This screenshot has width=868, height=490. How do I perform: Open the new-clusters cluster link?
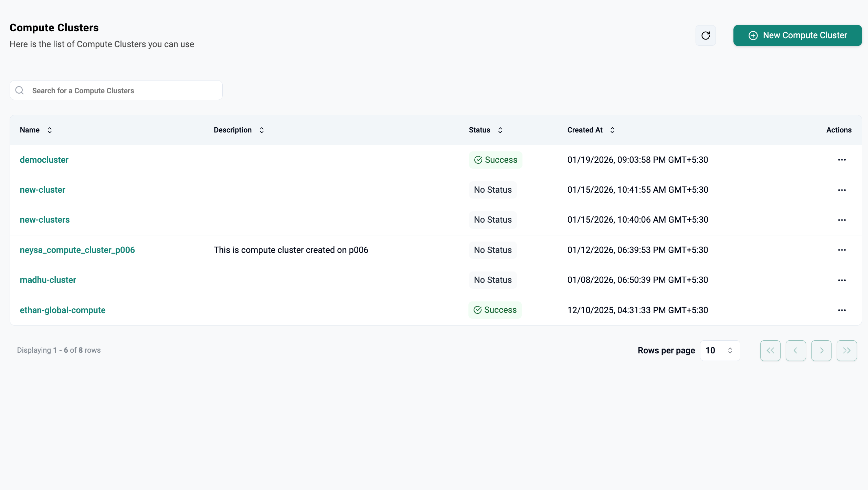45,220
